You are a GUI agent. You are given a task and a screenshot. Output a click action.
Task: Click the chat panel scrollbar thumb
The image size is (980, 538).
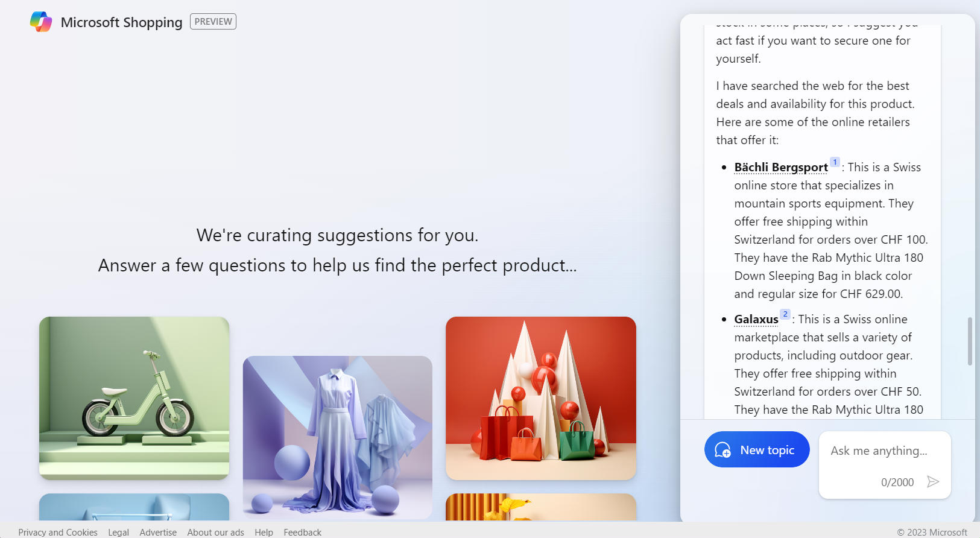[x=970, y=341]
